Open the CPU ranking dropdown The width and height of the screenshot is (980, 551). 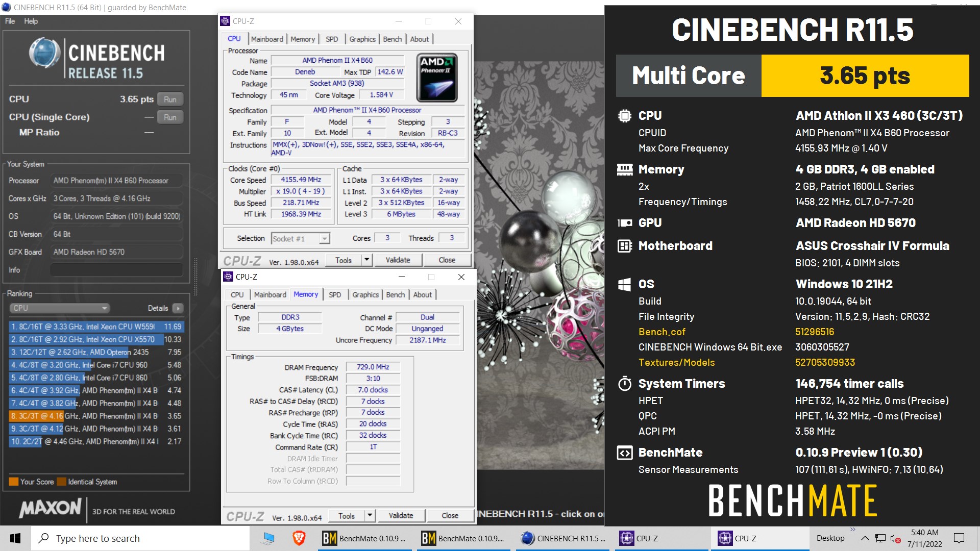60,308
